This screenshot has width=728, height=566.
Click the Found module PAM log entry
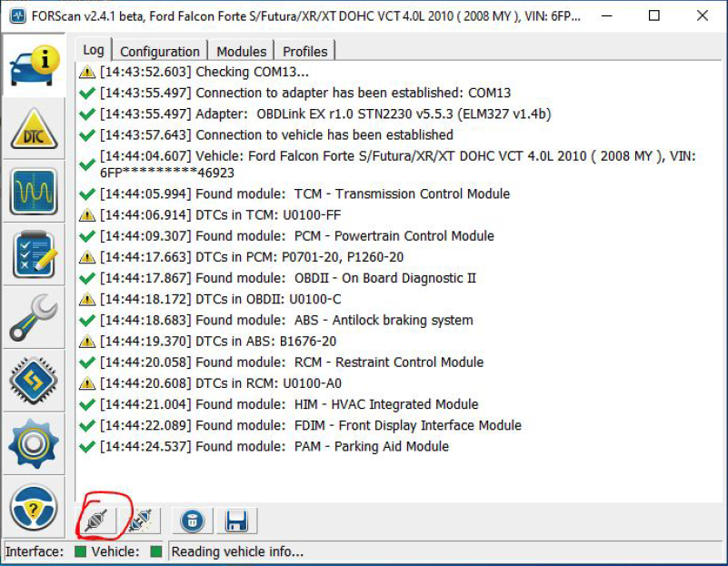[264, 446]
